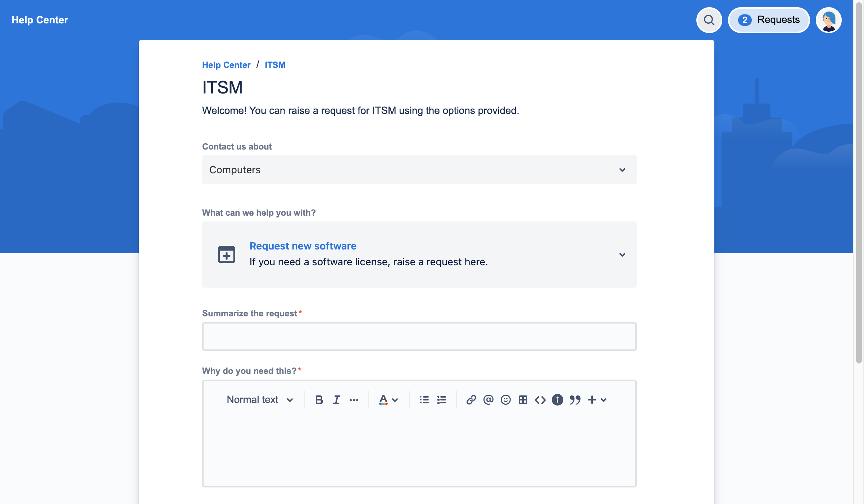This screenshot has height=504, width=864.
Task: Click the numbered list icon
Action: [442, 400]
